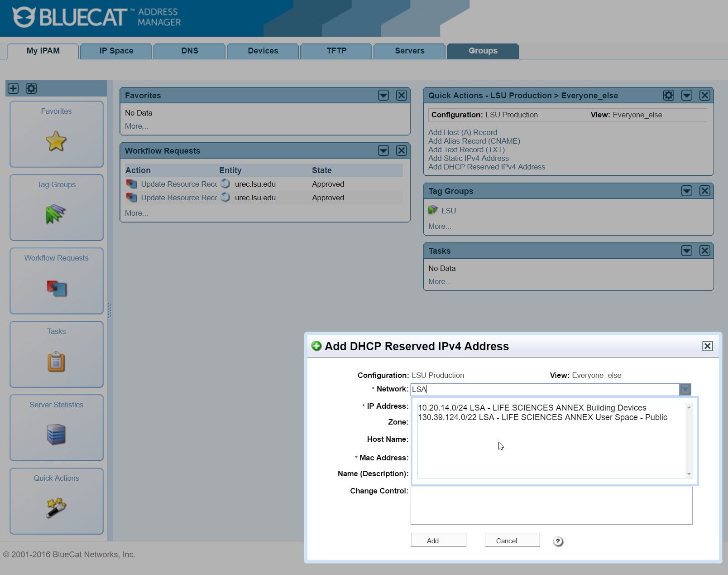Viewport: 728px width, 575px height.
Task: Collapse the Favorites widget
Action: point(383,95)
